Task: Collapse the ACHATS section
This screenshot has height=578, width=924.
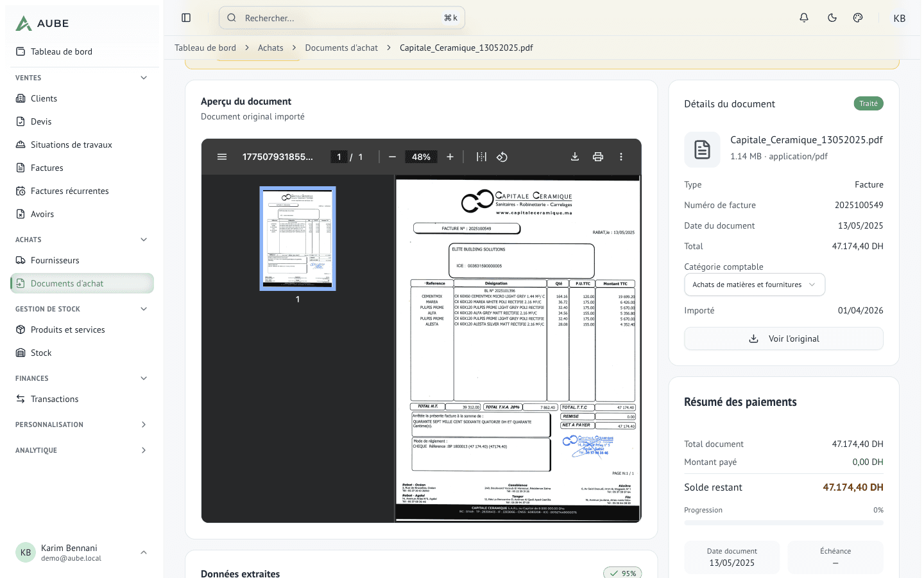Action: pyautogui.click(x=144, y=240)
